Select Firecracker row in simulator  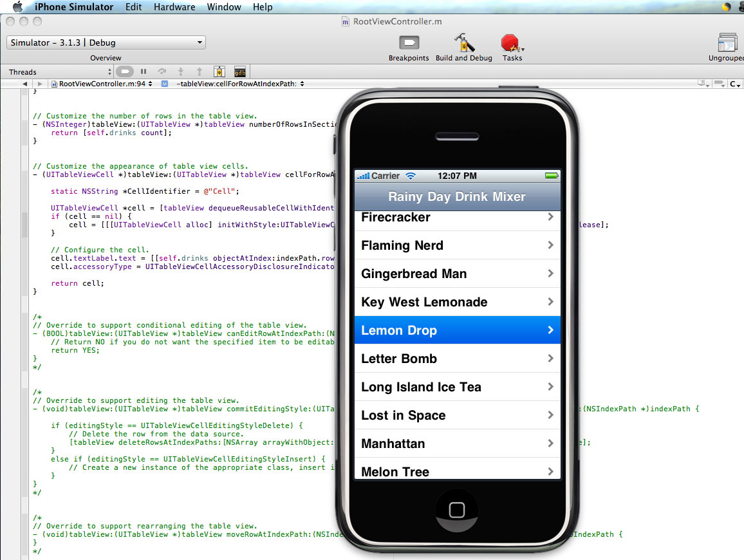point(458,221)
